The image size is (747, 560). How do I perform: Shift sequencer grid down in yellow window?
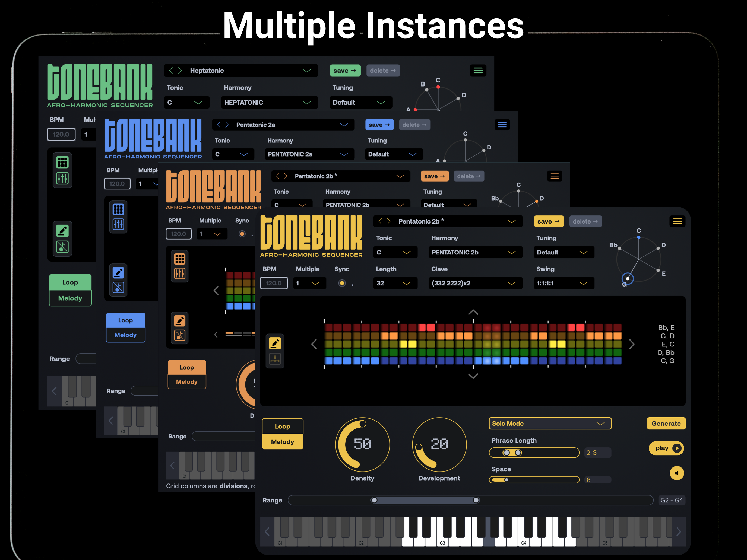(473, 376)
